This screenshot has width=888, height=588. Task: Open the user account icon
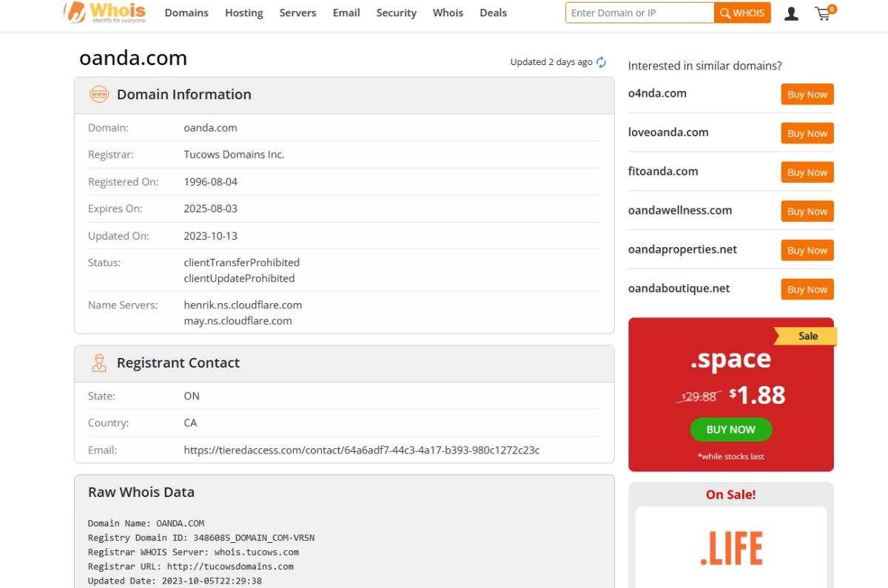click(791, 13)
